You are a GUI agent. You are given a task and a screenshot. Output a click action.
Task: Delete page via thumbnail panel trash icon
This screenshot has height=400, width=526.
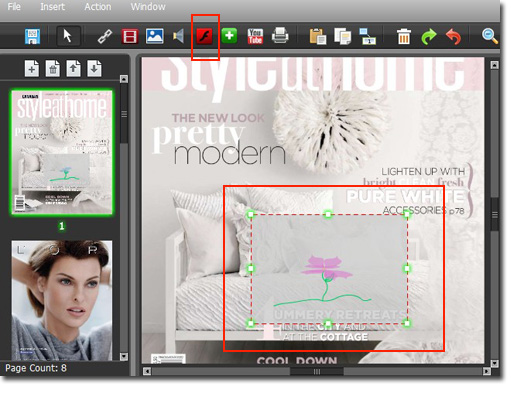53,68
